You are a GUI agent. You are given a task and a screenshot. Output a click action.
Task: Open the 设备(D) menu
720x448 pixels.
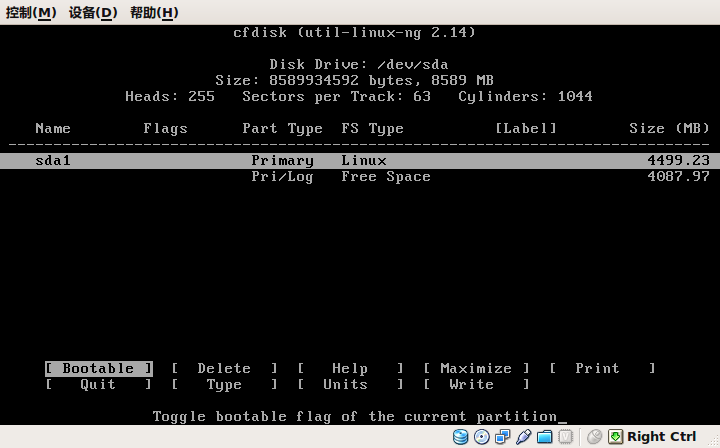[x=93, y=12]
